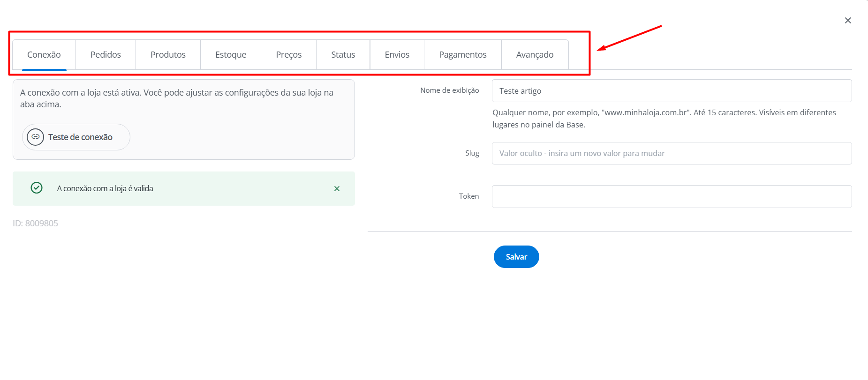Screen dimensions: 868x380
Task: Select the Estoque tab
Action: point(231,55)
